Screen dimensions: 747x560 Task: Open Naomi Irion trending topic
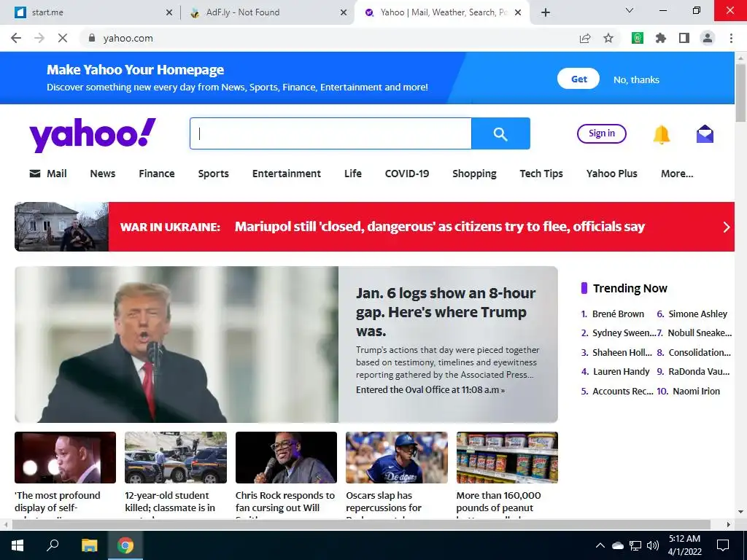click(696, 391)
